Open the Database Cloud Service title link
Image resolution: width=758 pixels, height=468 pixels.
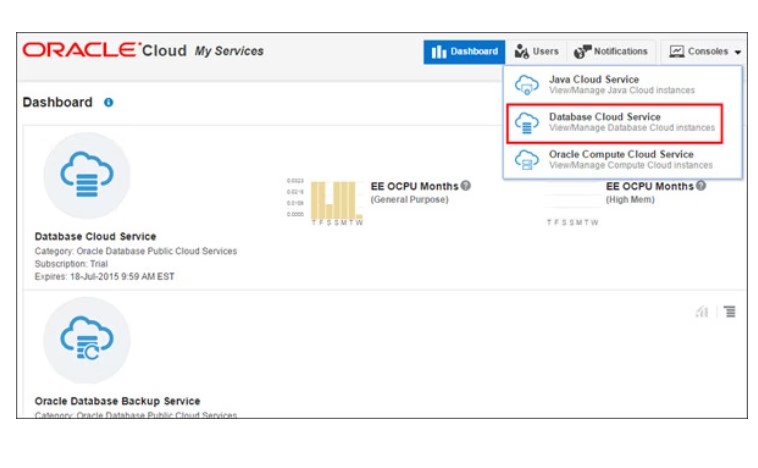95,236
